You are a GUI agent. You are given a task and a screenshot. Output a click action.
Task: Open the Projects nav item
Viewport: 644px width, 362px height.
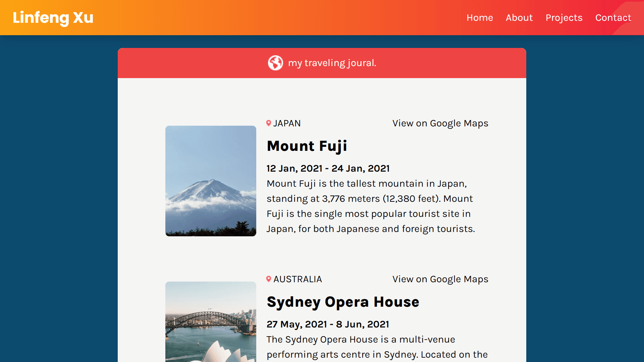564,18
